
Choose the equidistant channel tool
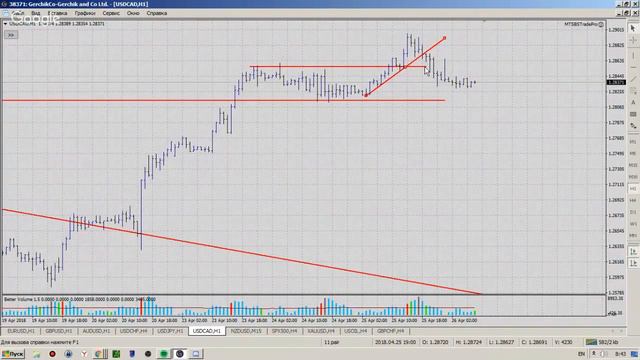633,90
